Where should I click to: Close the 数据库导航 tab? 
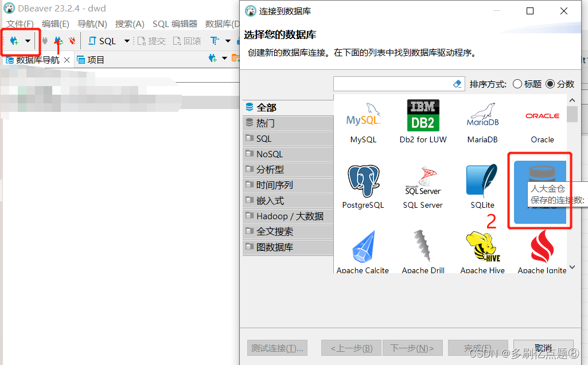coord(67,60)
